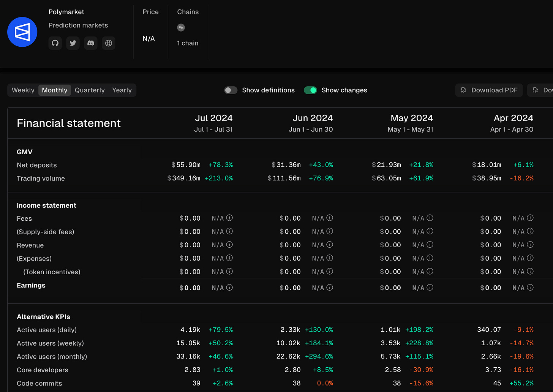The image size is (553, 392).
Task: Click the -16.2% trading volume change
Action: (522, 178)
